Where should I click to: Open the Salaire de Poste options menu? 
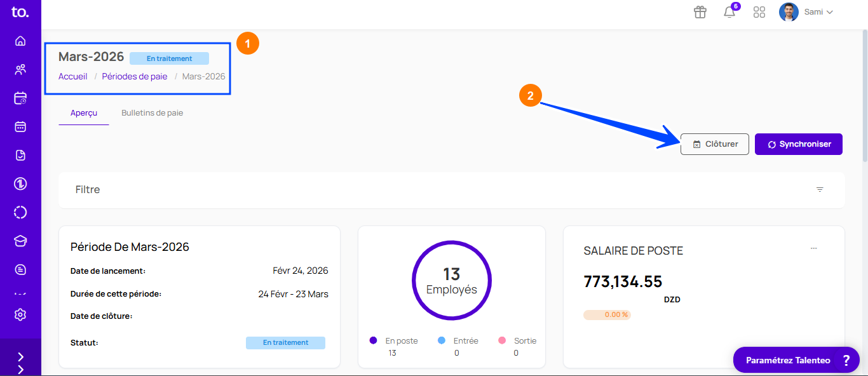813,248
